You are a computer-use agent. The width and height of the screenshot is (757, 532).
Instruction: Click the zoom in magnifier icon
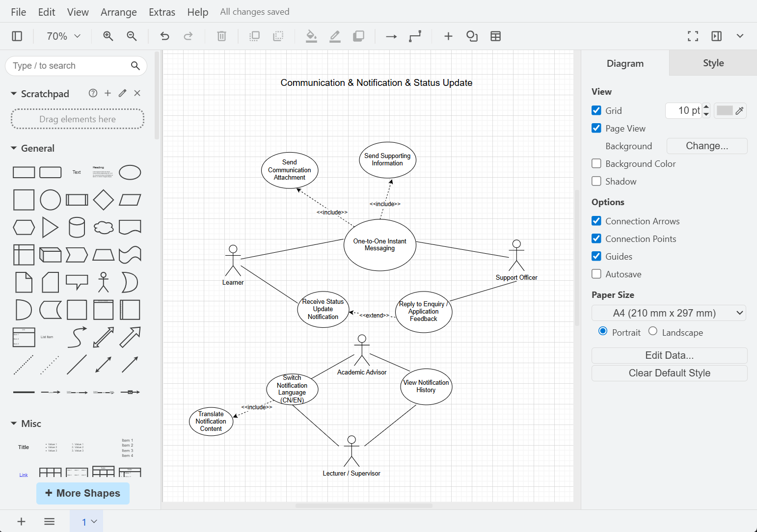(x=108, y=36)
